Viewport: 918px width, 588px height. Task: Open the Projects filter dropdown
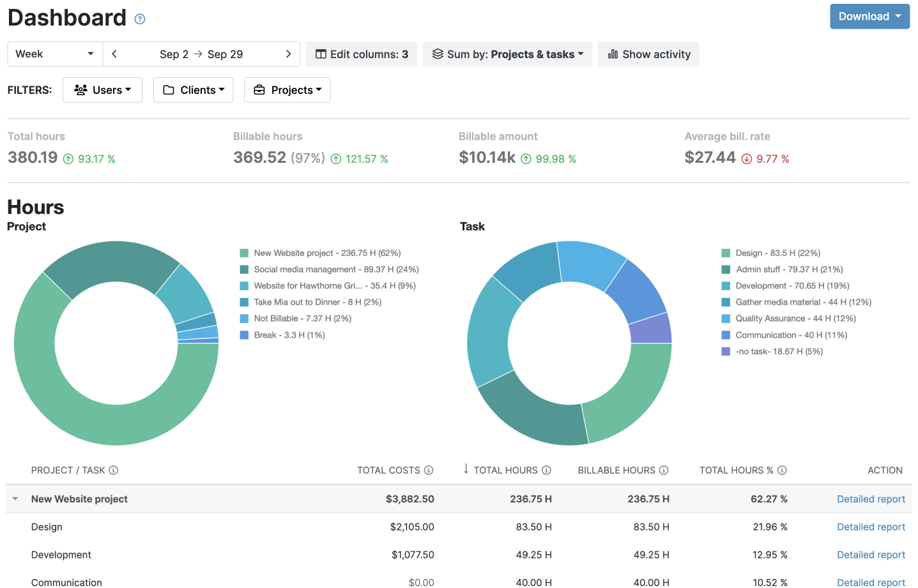(x=287, y=90)
